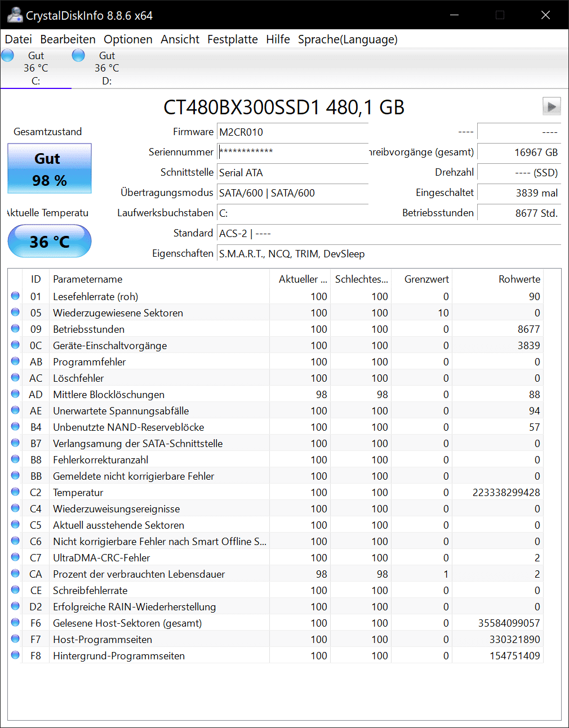Click the raw value 154751409
The width and height of the screenshot is (569, 728).
[x=514, y=656]
